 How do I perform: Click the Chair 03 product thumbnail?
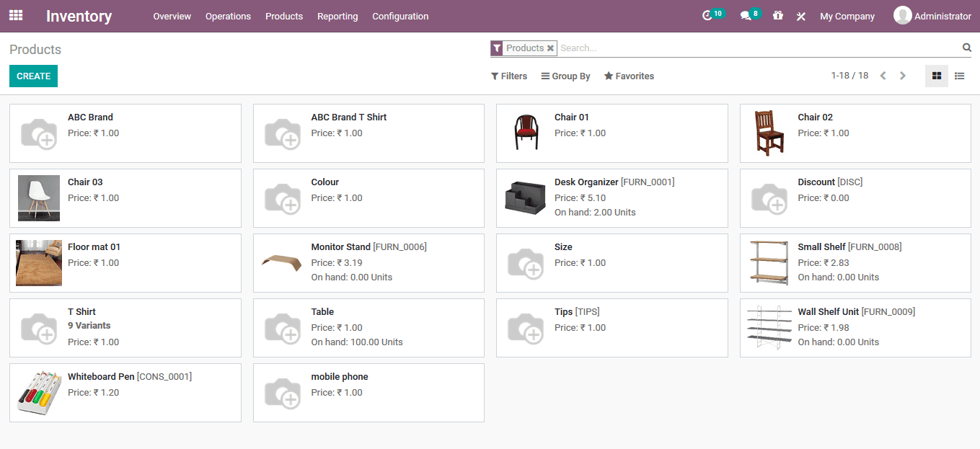38,197
